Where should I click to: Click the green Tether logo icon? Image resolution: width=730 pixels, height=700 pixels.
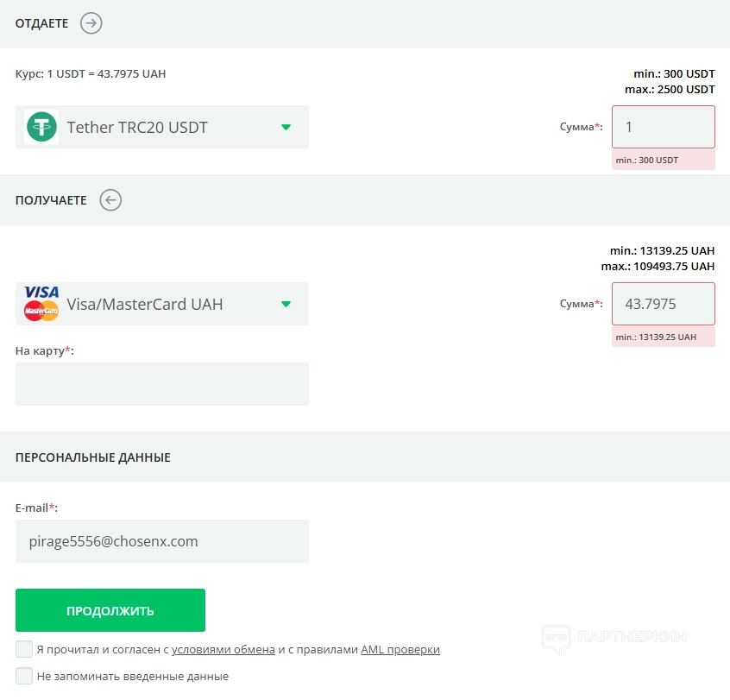point(41,127)
